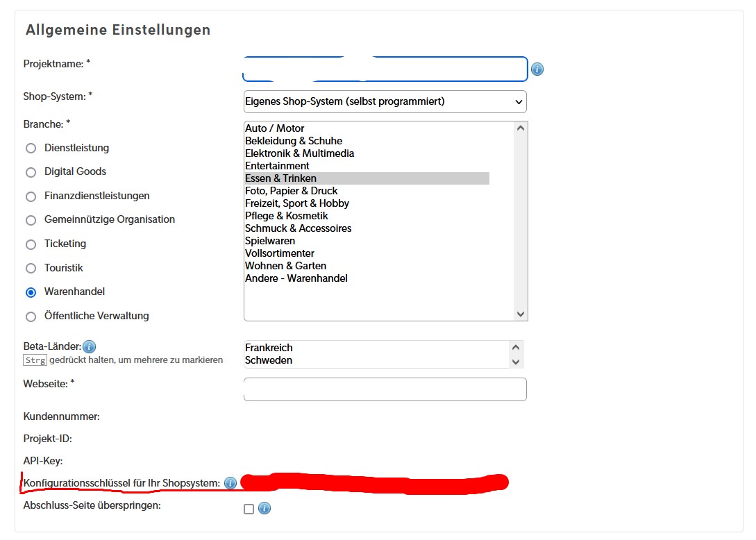
Task: Select Öffentliche Verwaltung radio button
Action: coord(31,317)
